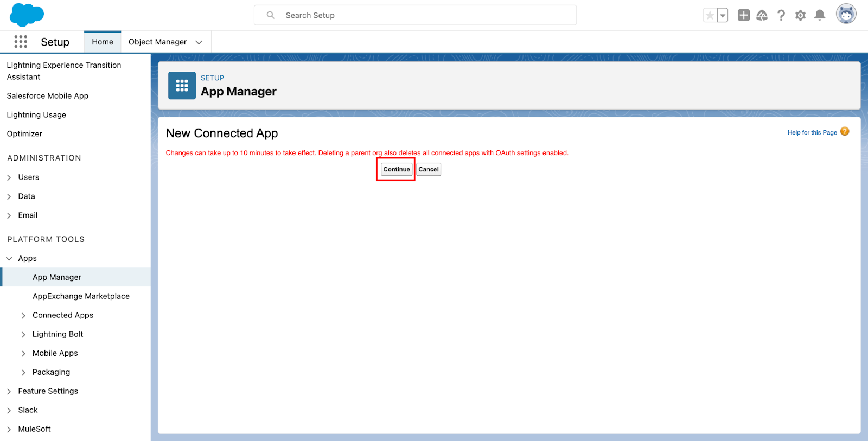Open Lightning Experience Transition Assistant
Image resolution: width=868 pixels, height=441 pixels.
tap(64, 71)
